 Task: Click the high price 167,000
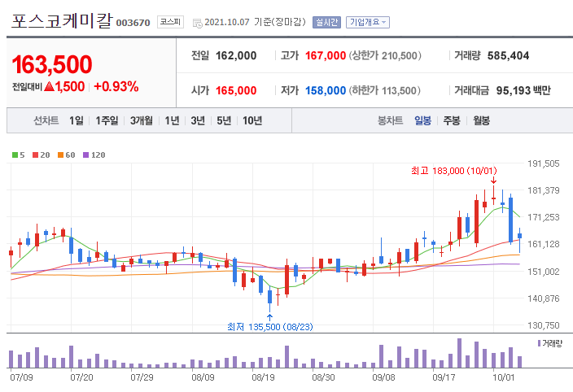tap(326, 56)
